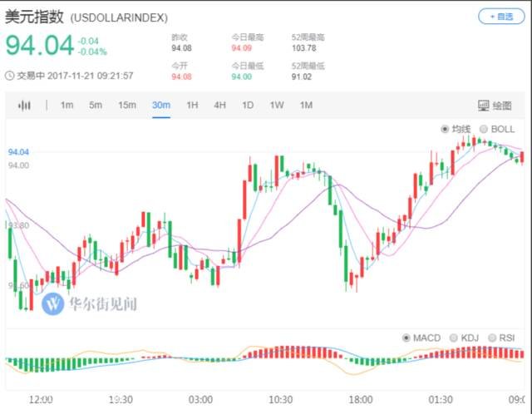Viewport: 532px width, 414px height.
Task: Click the trading timestamp 2017-11-21 09:21:57
Action: click(x=91, y=76)
